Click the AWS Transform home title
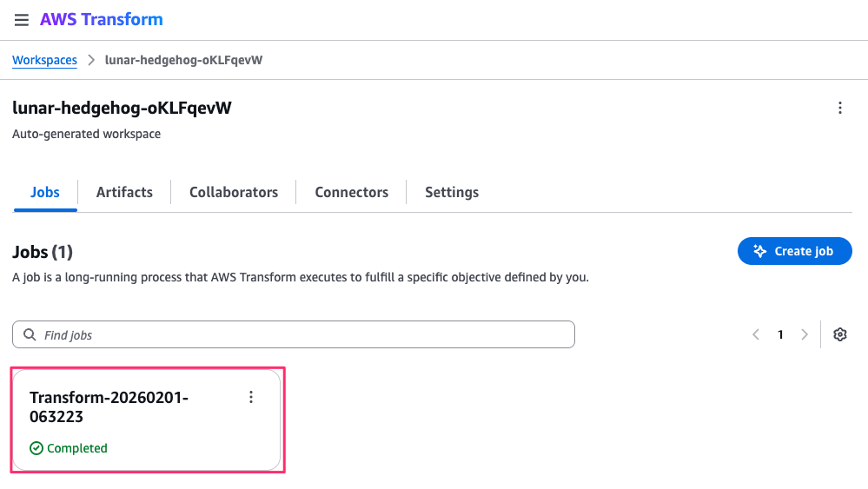 (101, 19)
